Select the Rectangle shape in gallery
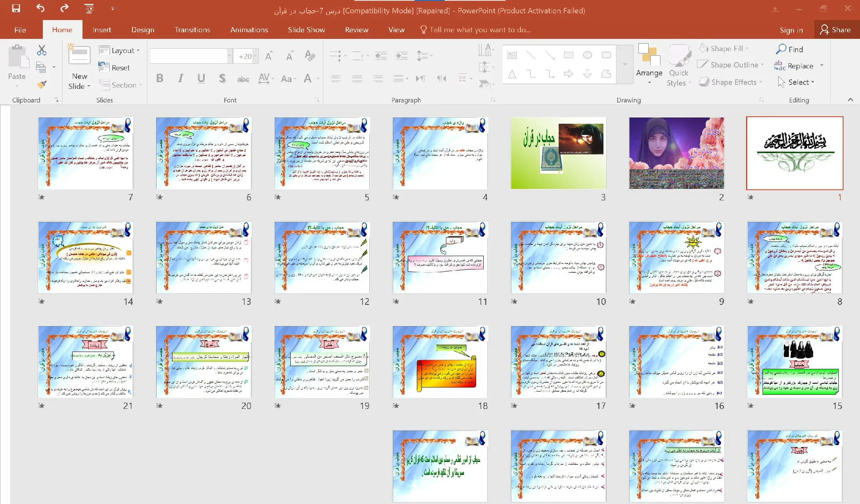Viewport: 860px width, 504px height. 568,55
